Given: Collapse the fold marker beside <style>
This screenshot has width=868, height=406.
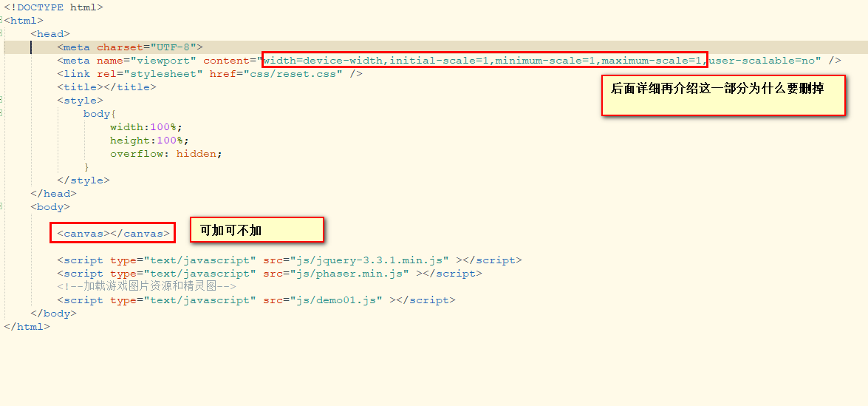Looking at the screenshot, I should click(1, 100).
